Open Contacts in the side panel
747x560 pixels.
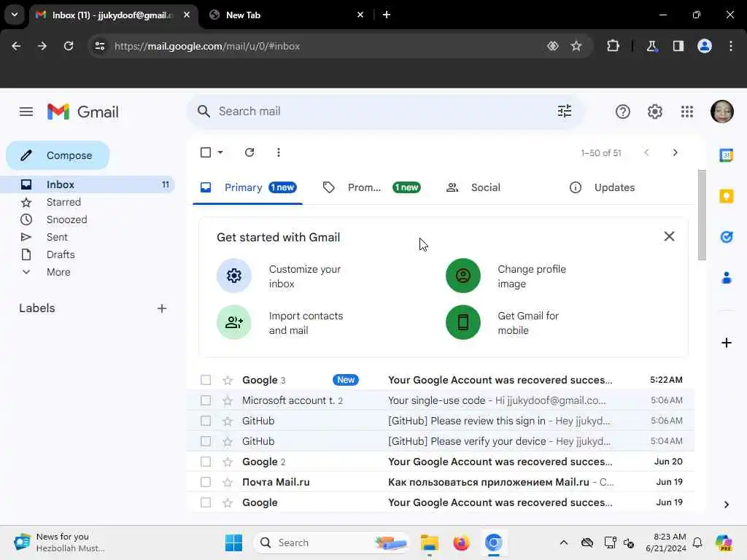pos(726,278)
